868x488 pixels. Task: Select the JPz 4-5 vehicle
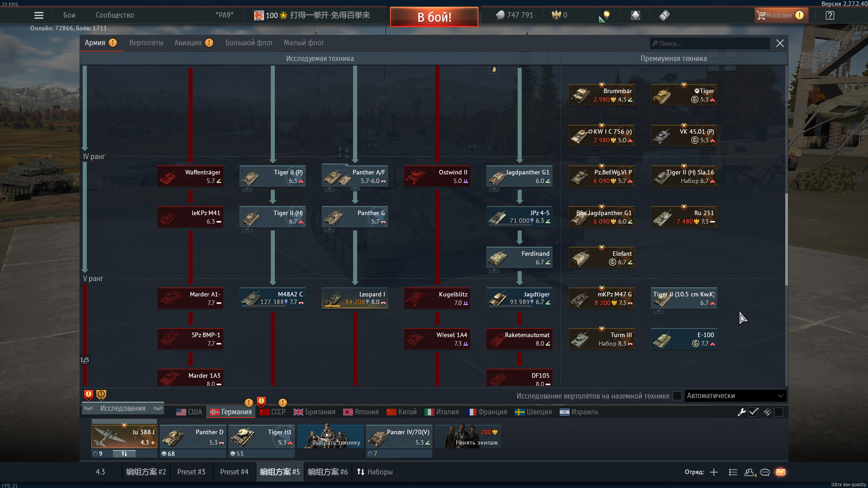tap(519, 217)
